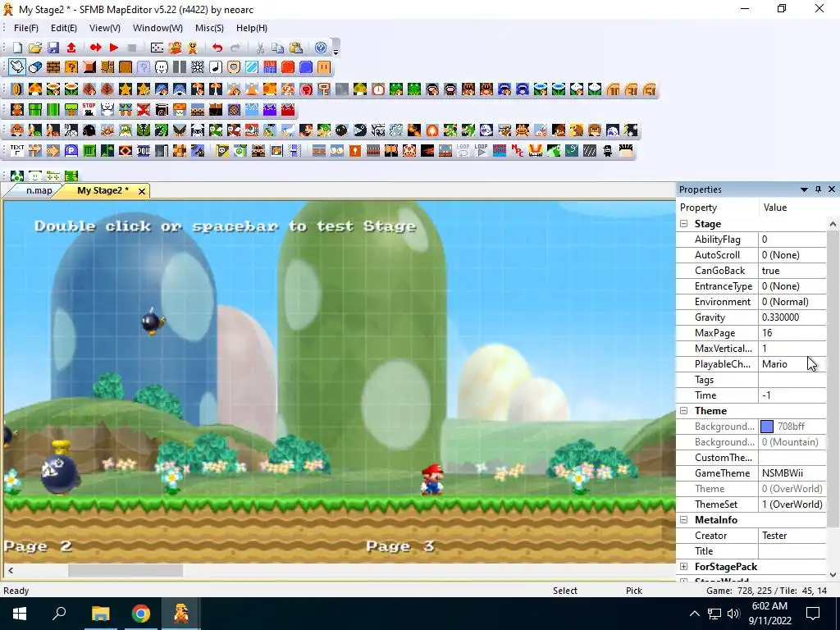Click the Properties panel scroll-down arrow
This screenshot has height=630, width=840.
pos(833,574)
